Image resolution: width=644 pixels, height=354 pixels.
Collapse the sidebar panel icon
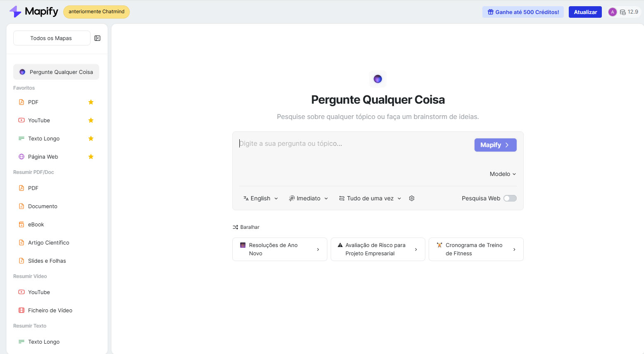(x=98, y=38)
